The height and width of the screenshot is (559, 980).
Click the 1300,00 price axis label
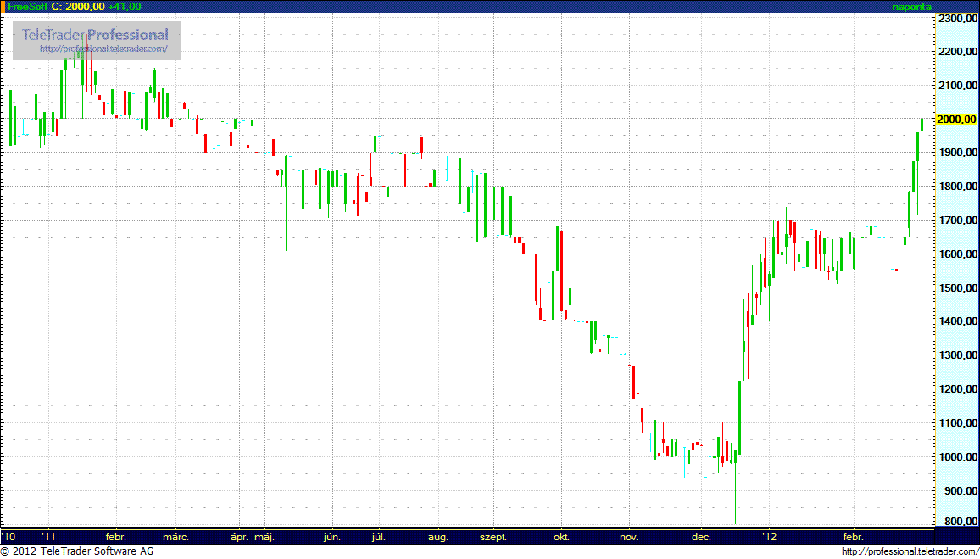959,355
